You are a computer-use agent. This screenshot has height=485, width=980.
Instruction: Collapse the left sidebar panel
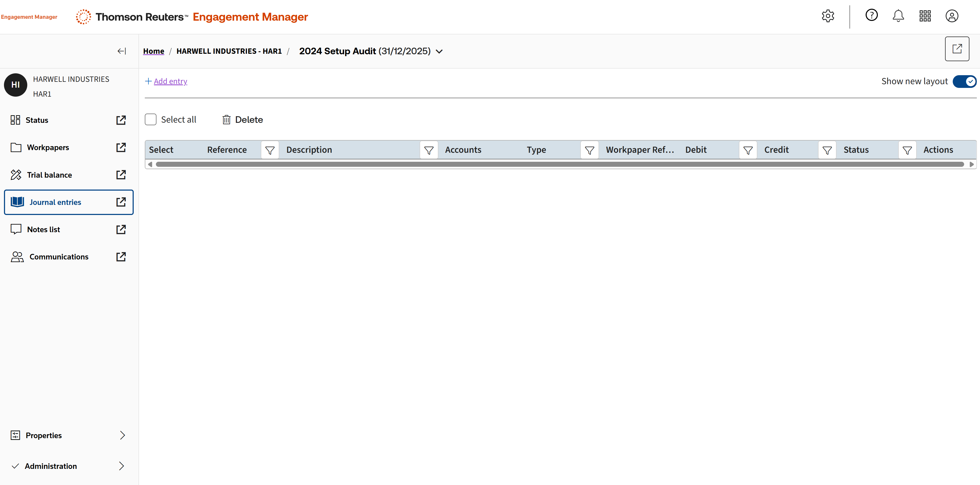coord(121,51)
